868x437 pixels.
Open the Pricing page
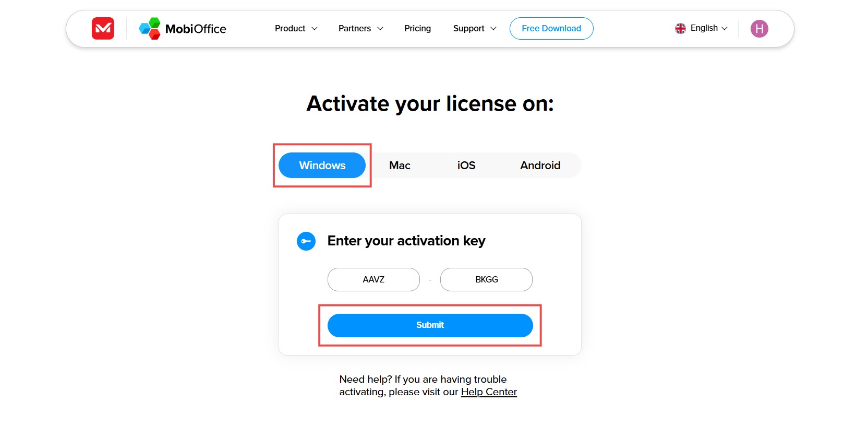[x=417, y=28]
